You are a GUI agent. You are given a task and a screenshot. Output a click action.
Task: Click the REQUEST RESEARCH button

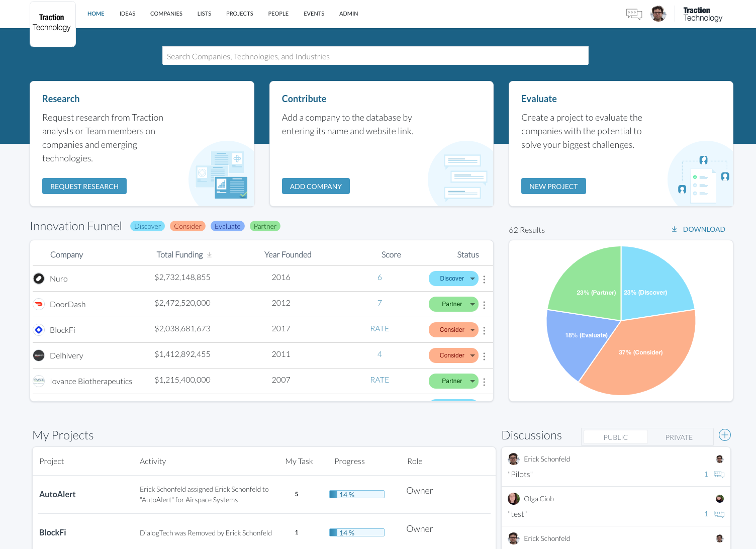(x=84, y=186)
